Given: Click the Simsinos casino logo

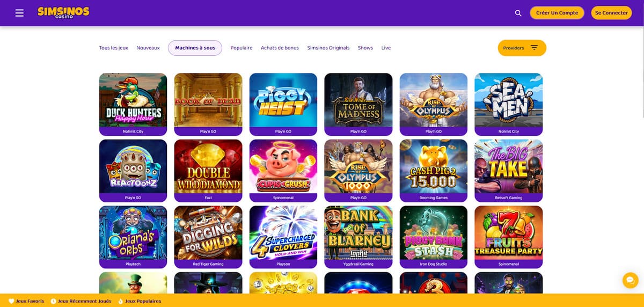Looking at the screenshot, I should click(63, 12).
